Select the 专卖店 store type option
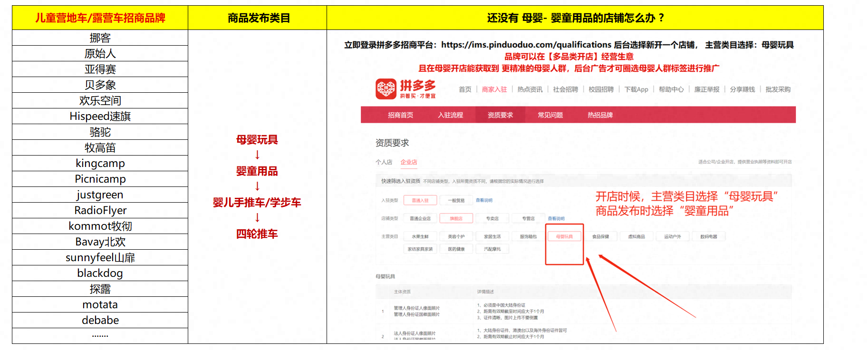Screen dimensions: 868x352 click(x=492, y=218)
